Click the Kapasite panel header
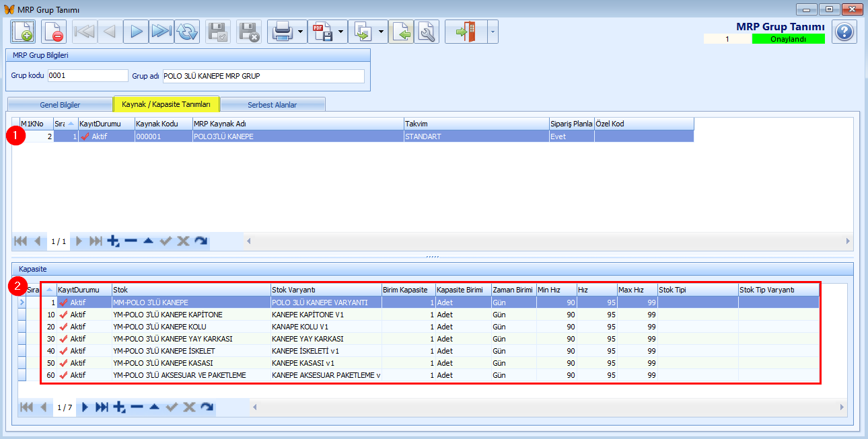This screenshot has width=868, height=439. coord(432,268)
